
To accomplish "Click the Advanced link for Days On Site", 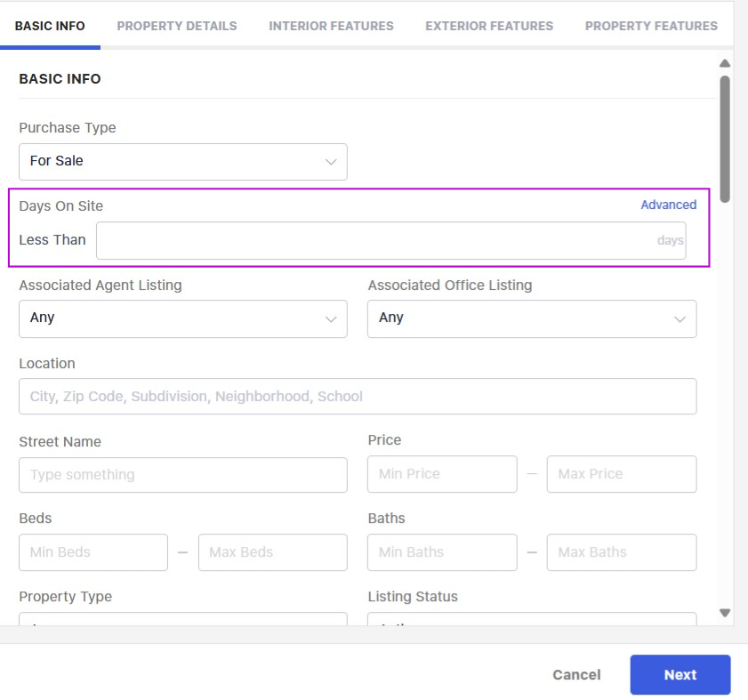I will point(668,205).
